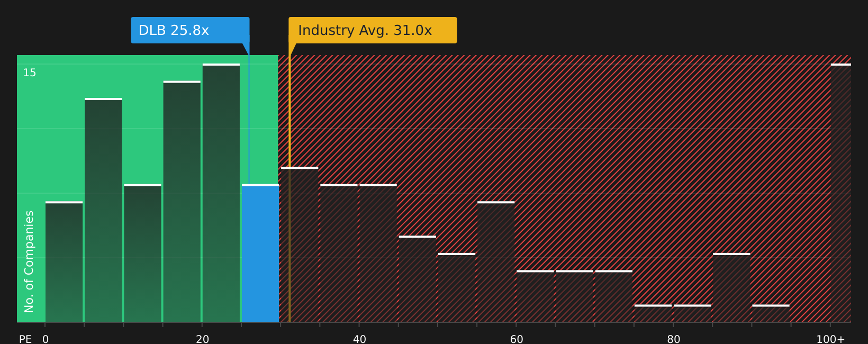Select the red-hatched bar at PE 30-35
Image resolution: width=868 pixels, height=344 pixels.
pyautogui.click(x=300, y=245)
